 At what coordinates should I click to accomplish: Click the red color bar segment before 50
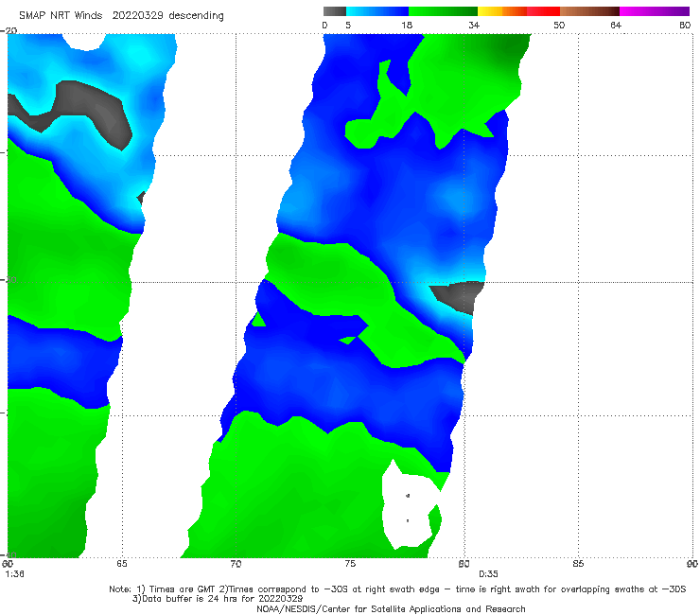coord(543,11)
